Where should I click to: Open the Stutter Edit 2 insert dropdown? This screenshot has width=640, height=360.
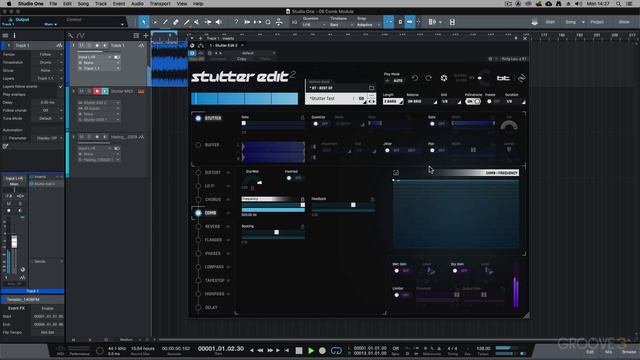point(227,45)
